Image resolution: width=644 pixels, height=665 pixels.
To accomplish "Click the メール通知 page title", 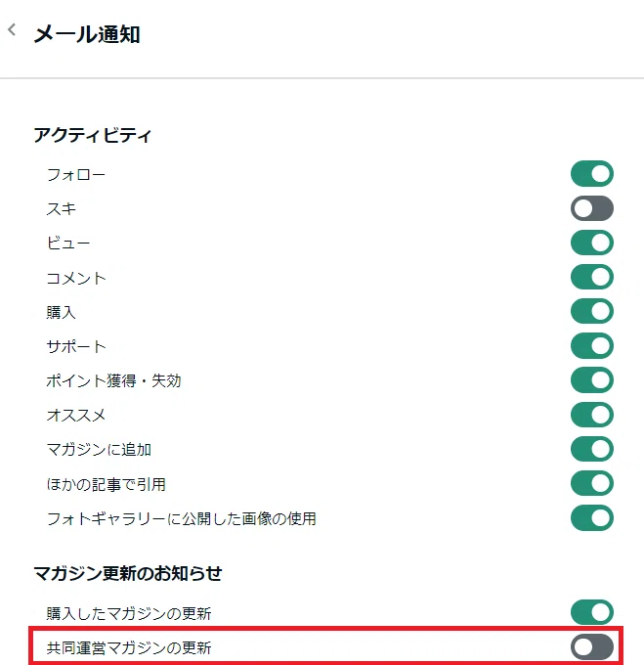I will pyautogui.click(x=87, y=34).
